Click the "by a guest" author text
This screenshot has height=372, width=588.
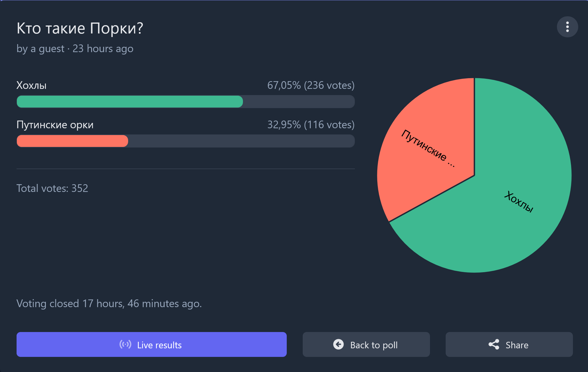(x=40, y=49)
